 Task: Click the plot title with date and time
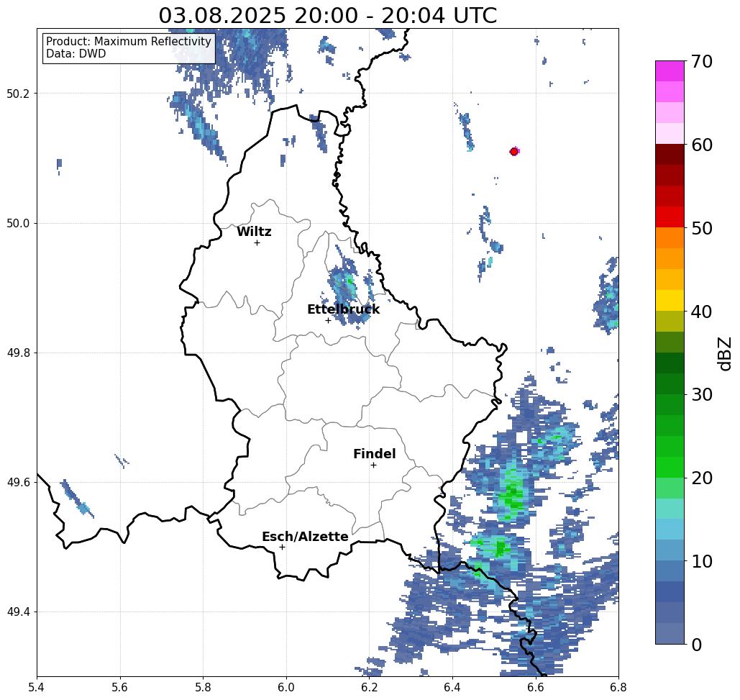(x=327, y=15)
